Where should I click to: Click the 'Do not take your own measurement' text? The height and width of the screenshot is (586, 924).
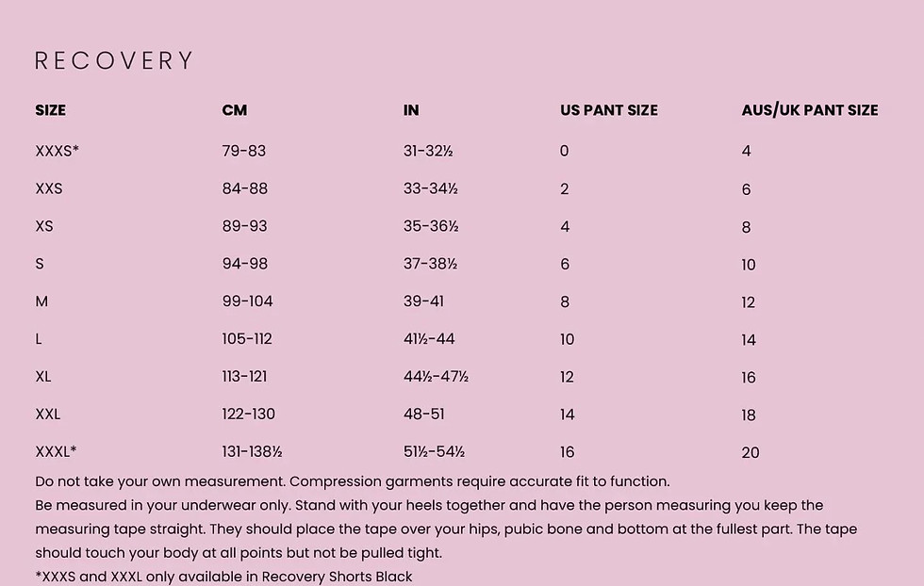[160, 481]
